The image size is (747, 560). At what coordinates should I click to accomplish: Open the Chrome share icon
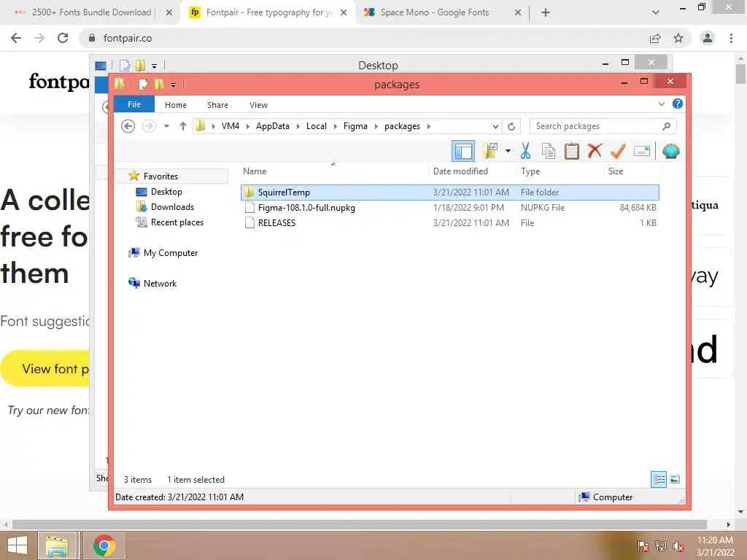(655, 38)
